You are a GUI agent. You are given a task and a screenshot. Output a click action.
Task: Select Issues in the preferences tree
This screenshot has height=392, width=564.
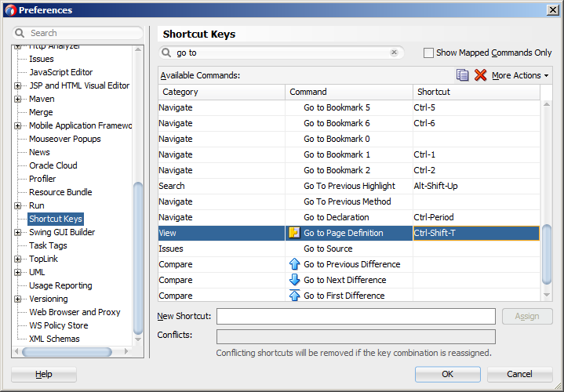point(42,59)
